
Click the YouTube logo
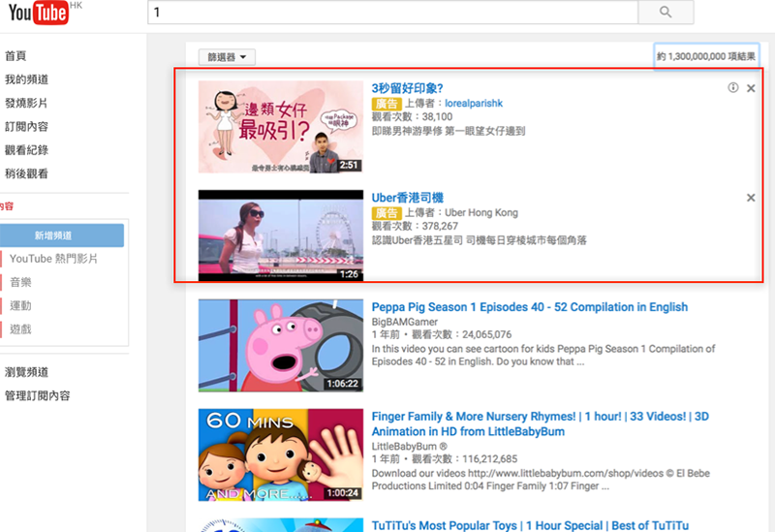click(x=39, y=13)
